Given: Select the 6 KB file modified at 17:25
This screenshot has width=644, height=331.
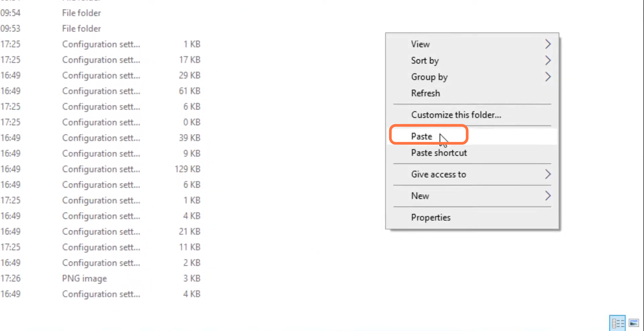Looking at the screenshot, I should [101, 107].
